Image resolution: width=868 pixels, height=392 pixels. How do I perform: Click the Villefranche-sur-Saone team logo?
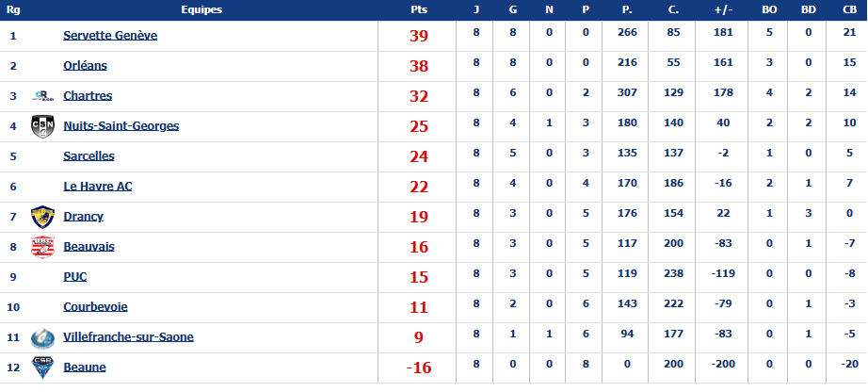[x=42, y=337]
